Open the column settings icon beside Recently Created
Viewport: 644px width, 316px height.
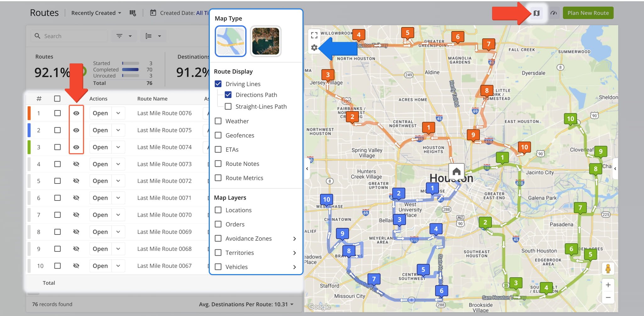tap(133, 13)
